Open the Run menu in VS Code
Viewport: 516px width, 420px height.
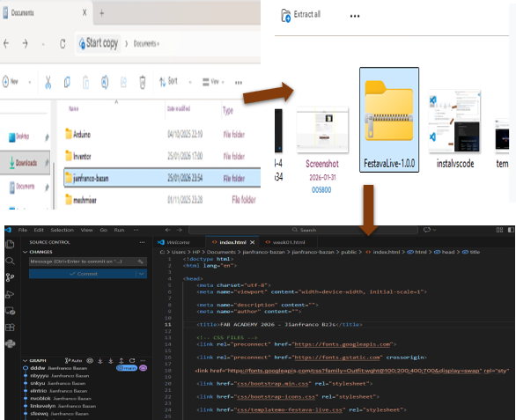[x=119, y=230]
